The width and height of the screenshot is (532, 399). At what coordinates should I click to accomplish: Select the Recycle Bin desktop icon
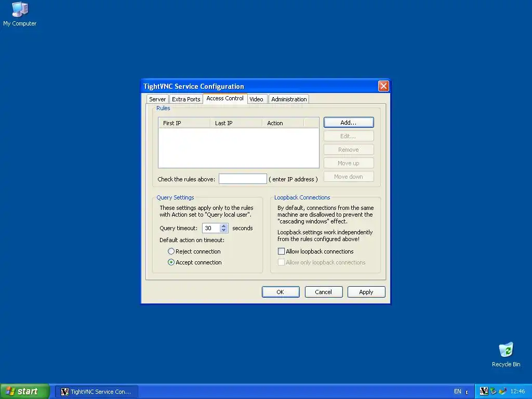tap(506, 354)
